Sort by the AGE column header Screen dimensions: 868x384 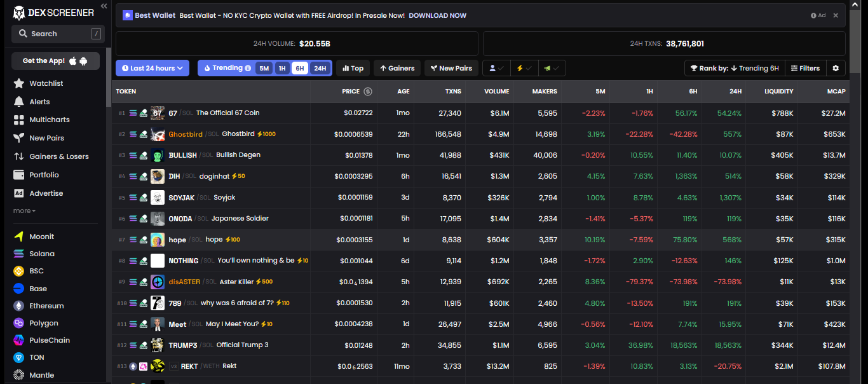pos(403,92)
